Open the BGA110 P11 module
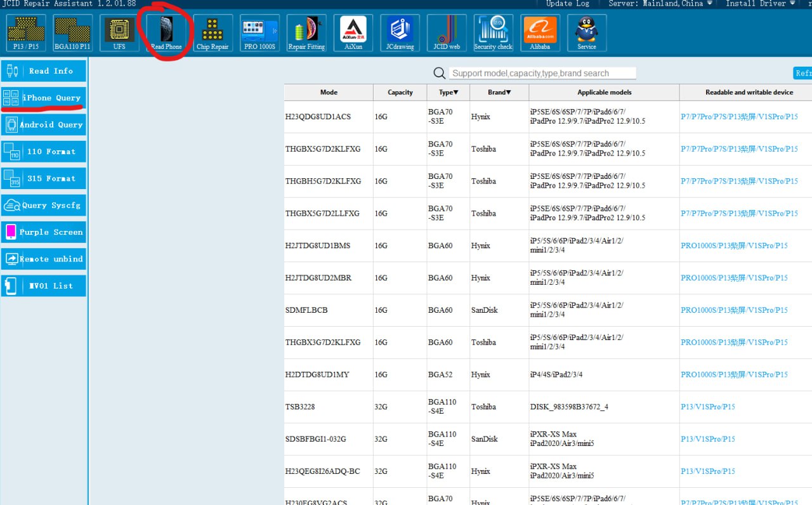812x505 pixels. point(72,33)
